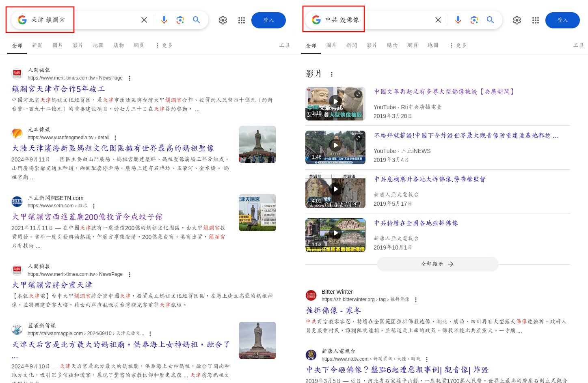The width and height of the screenshot is (588, 383).
Task: Switch to 新聞 tab in left window
Action: click(x=37, y=45)
